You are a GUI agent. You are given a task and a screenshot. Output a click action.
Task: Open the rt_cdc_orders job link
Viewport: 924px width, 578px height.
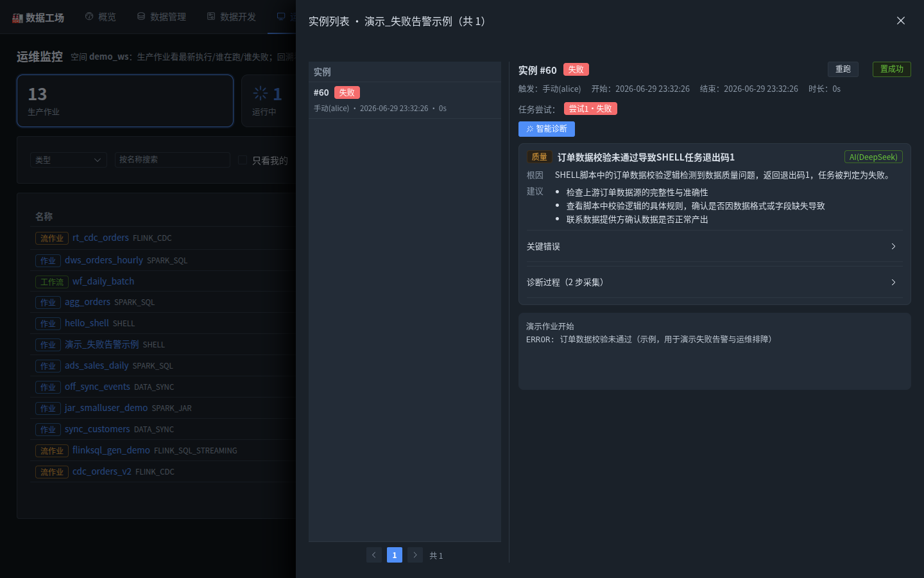101,238
